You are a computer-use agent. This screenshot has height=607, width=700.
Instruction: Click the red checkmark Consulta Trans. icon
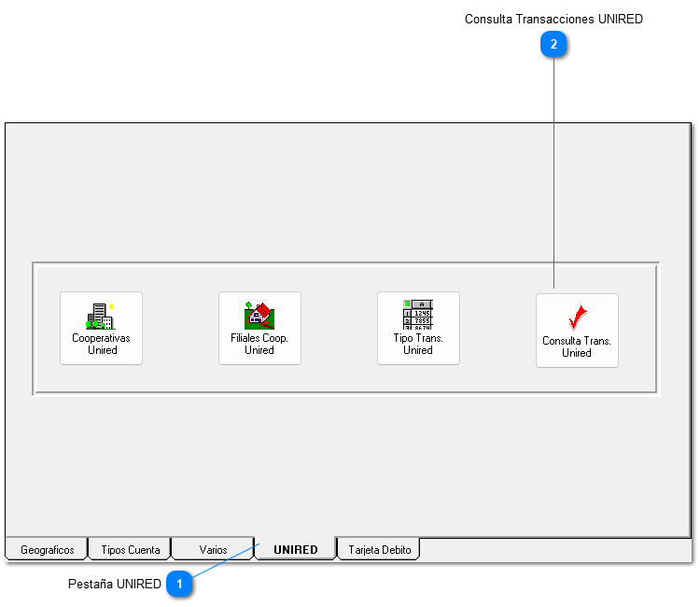pos(577,318)
